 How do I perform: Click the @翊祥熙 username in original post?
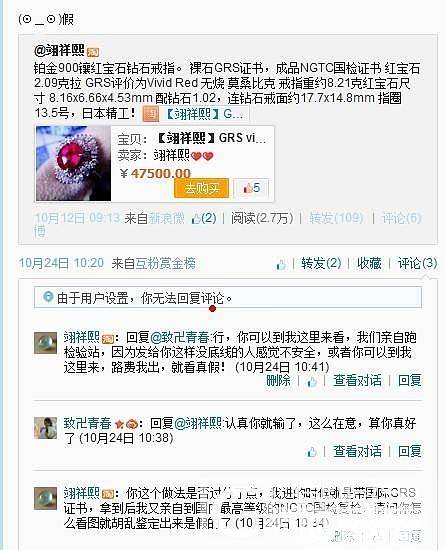coord(59,51)
